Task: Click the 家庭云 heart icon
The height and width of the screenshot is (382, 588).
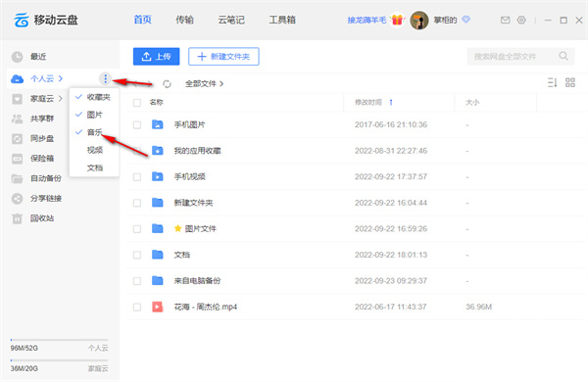Action: pyautogui.click(x=17, y=99)
